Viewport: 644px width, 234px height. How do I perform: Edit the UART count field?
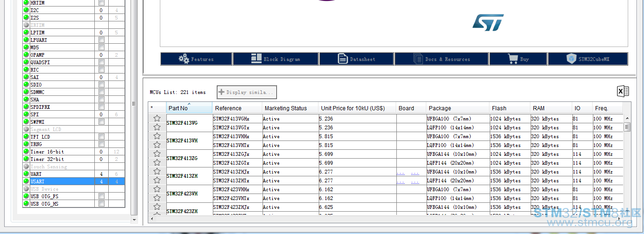(x=101, y=174)
